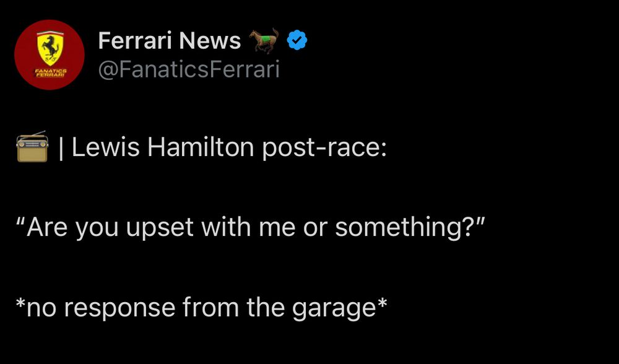Viewport: 619px width, 364px height.
Task: Click the blue verified checkmark badge
Action: 297,41
